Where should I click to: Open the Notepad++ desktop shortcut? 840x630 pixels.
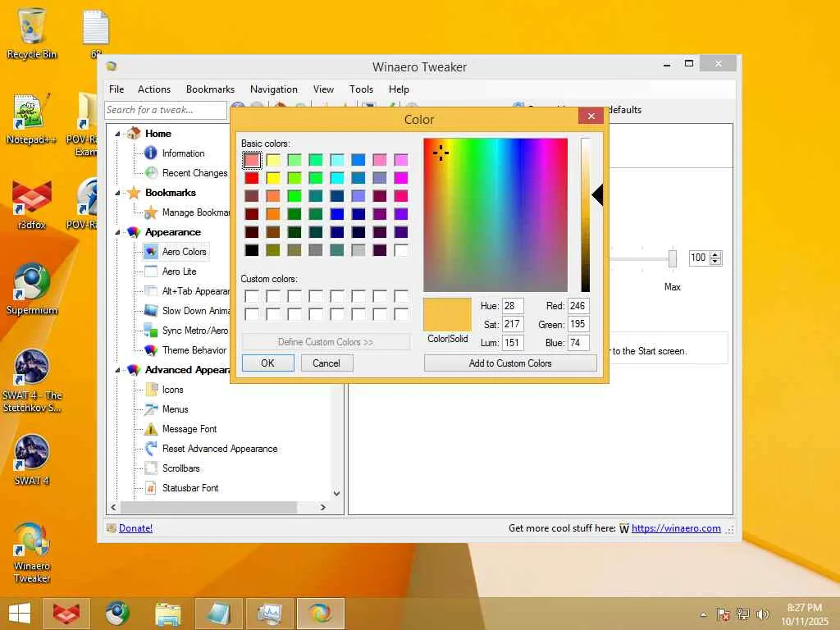click(x=32, y=118)
